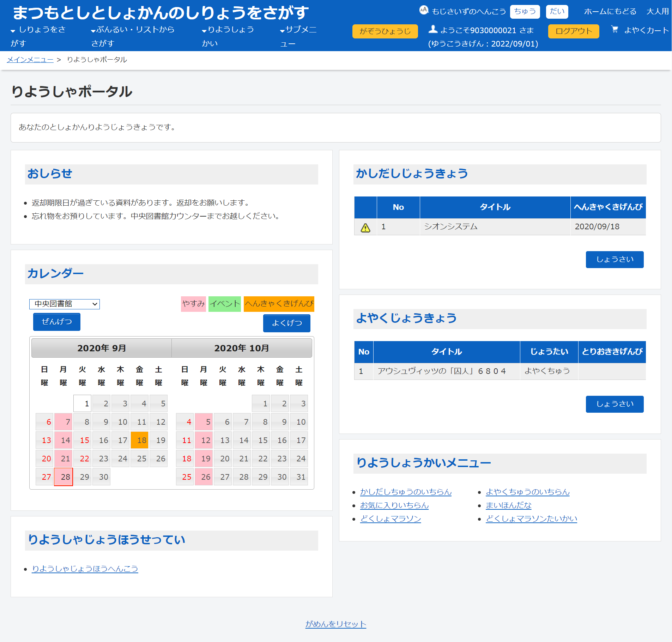Select September 1 calendar cell
Image resolution: width=672 pixels, height=642 pixels.
83,404
